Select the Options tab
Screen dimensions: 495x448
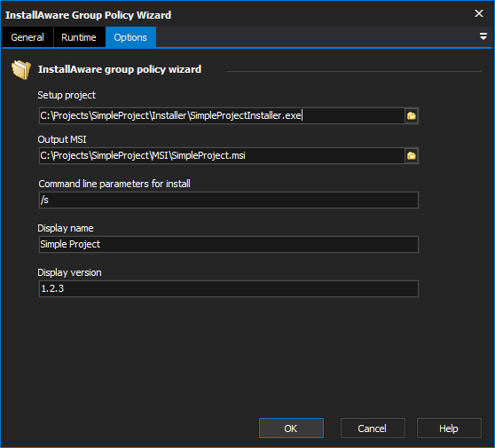(x=130, y=37)
